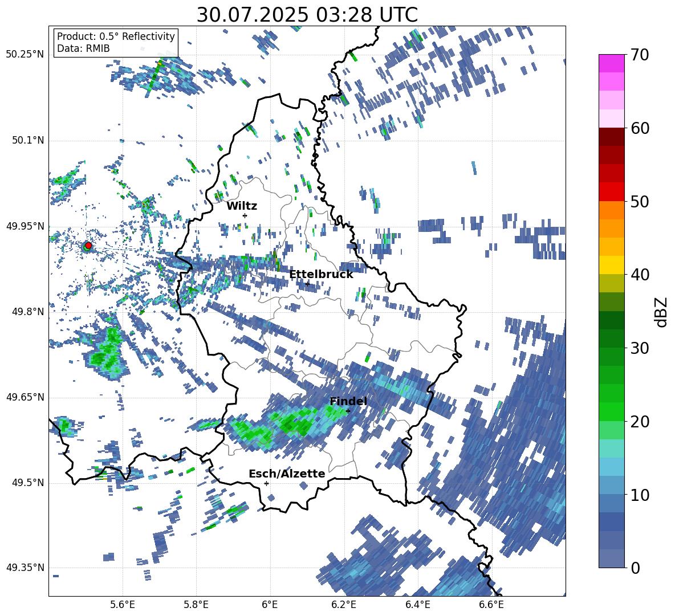This screenshot has height=616, width=675.
Task: Click the yellow 40 dBZ colorbar swatch
Action: pos(611,265)
